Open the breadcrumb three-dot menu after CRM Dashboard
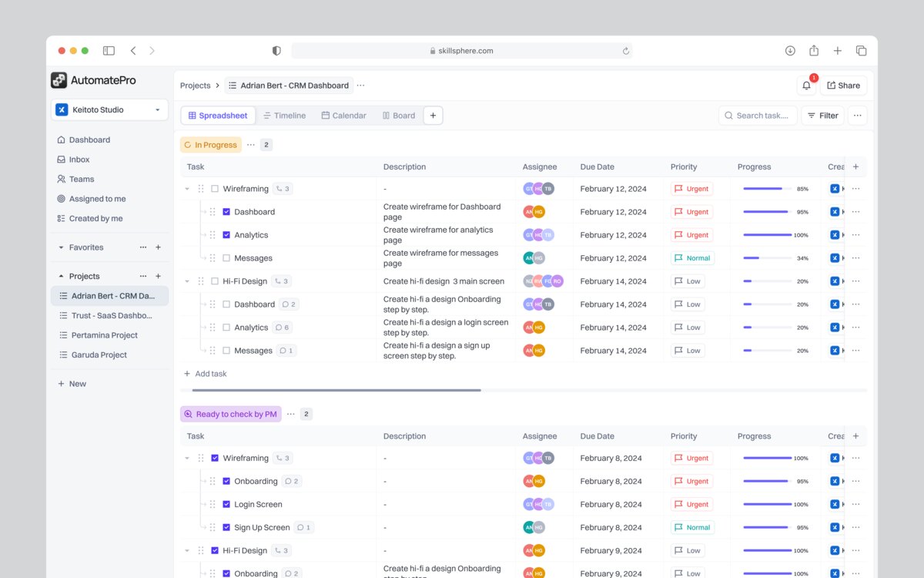Screen dimensions: 924x578 (360, 86)
